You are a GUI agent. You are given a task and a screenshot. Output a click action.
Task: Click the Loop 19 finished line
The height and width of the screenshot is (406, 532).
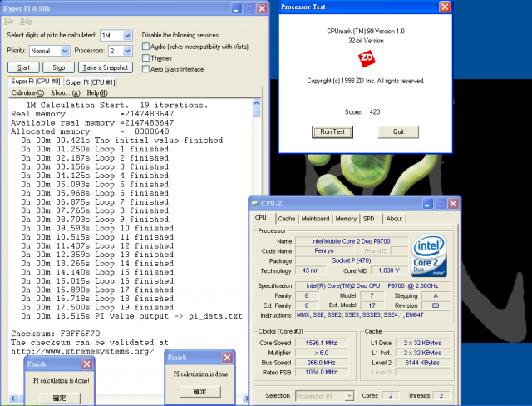97,307
